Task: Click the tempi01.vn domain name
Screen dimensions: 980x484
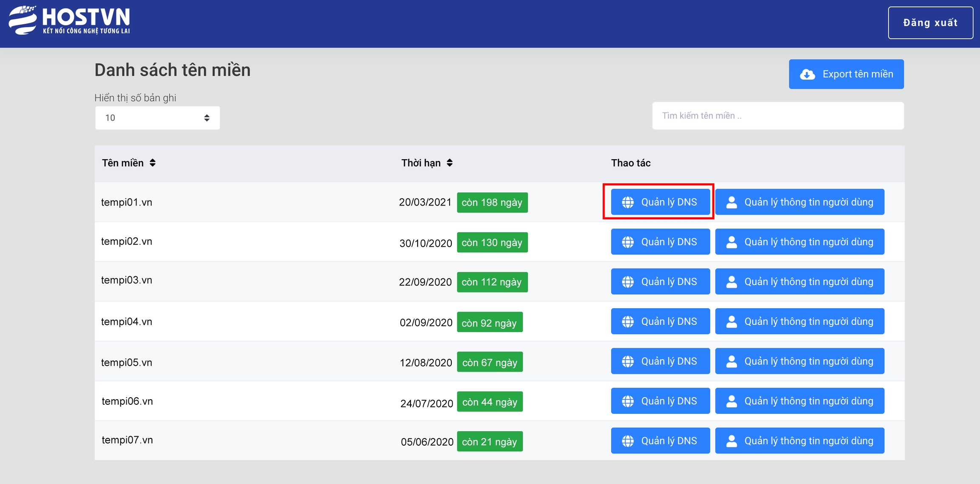Action: (127, 202)
